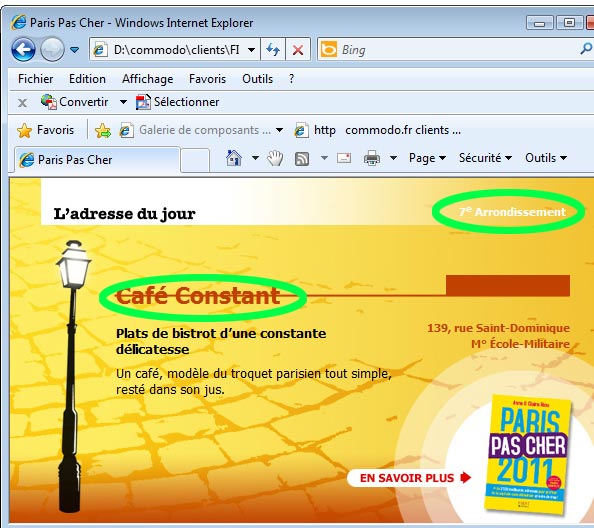The height and width of the screenshot is (528, 594).
Task: Click the Paris Pas Cher 2011 book cover
Action: point(527,455)
